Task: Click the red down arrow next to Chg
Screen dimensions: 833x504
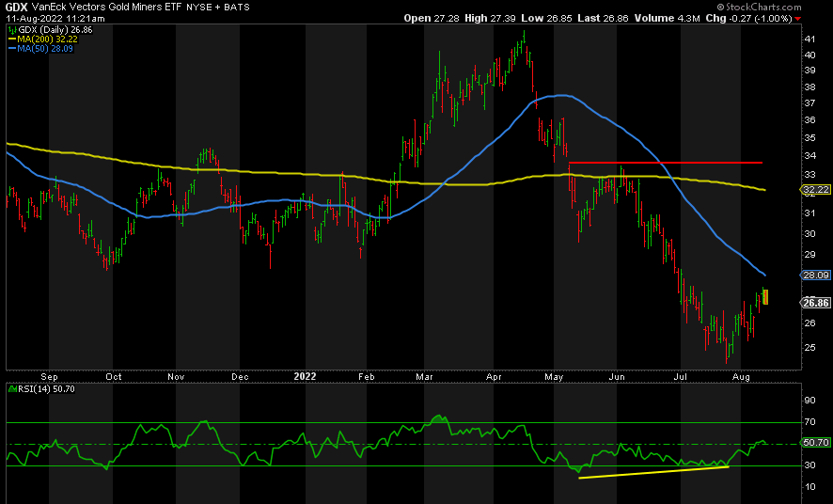Action: [x=797, y=19]
